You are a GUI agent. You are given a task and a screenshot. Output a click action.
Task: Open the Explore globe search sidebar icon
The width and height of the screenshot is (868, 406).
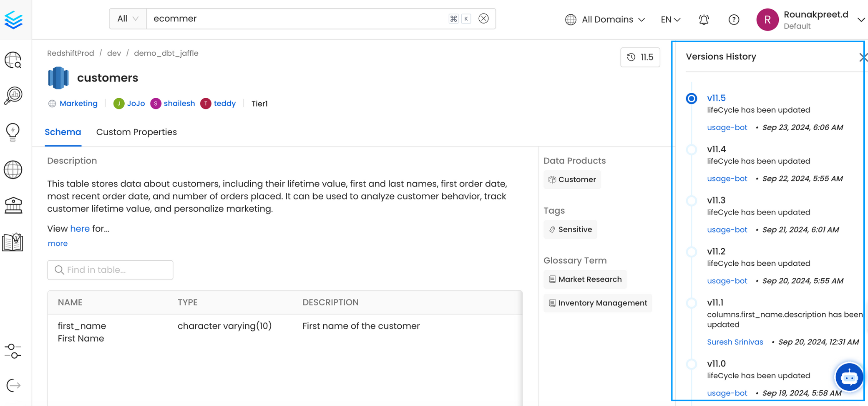click(x=13, y=60)
